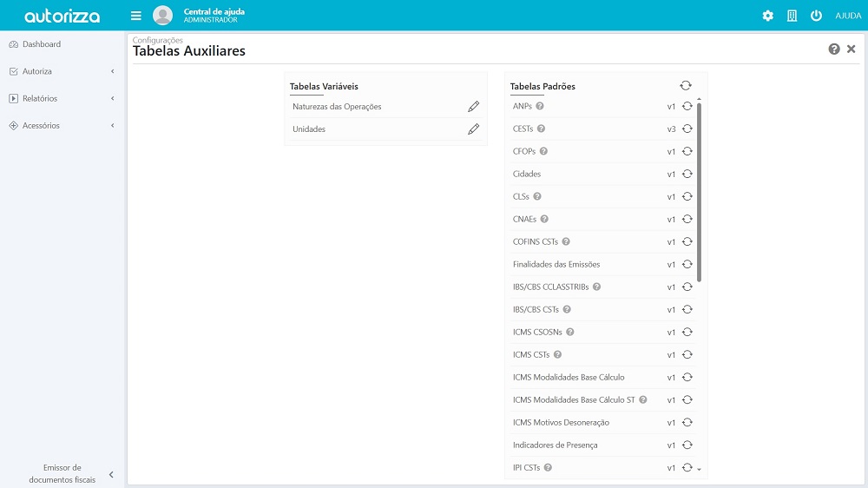Open Dashboard from the sidebar
The height and width of the screenshot is (488, 868).
pyautogui.click(x=42, y=44)
